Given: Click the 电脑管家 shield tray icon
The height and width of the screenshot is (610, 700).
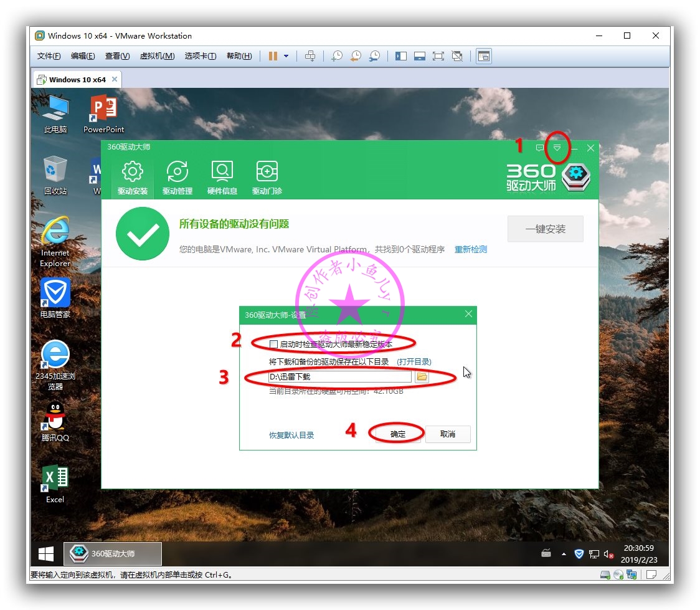Looking at the screenshot, I should click(x=579, y=554).
